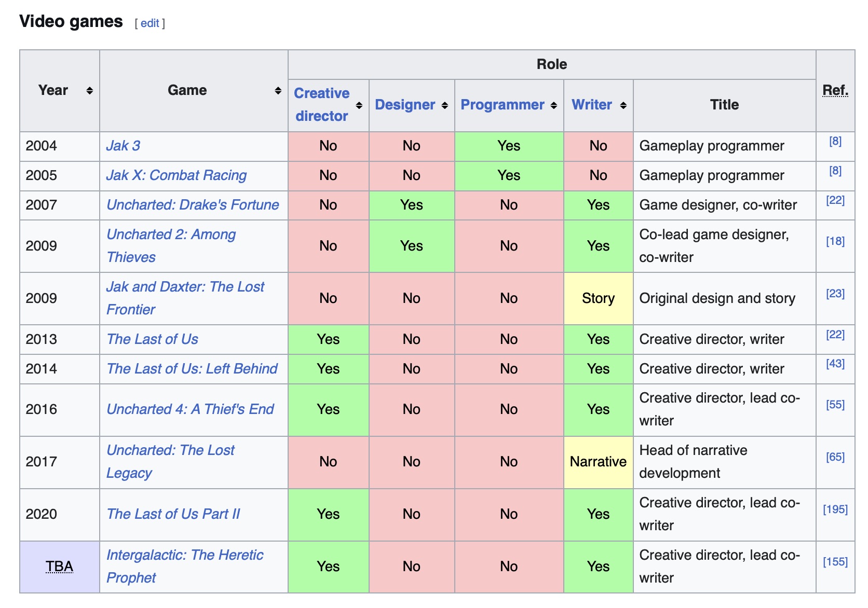Click 'Co-lead game designer, co-writer' cell
868x608 pixels.
coord(724,246)
